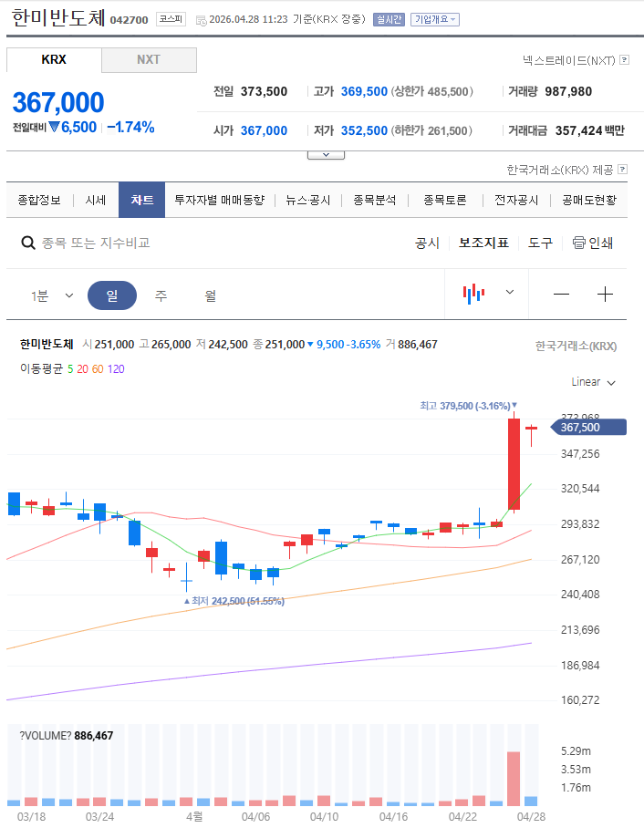The image size is (644, 828).
Task: Click the 이동평균 label
Action: click(41, 368)
